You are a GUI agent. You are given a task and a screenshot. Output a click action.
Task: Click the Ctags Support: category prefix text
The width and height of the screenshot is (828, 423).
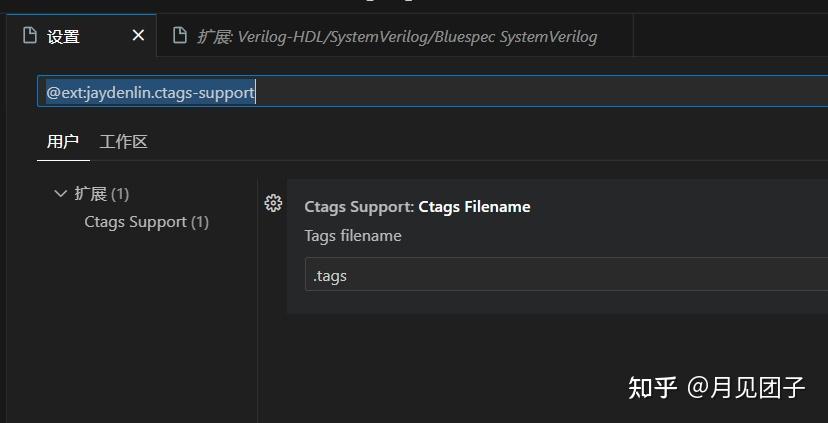359,206
